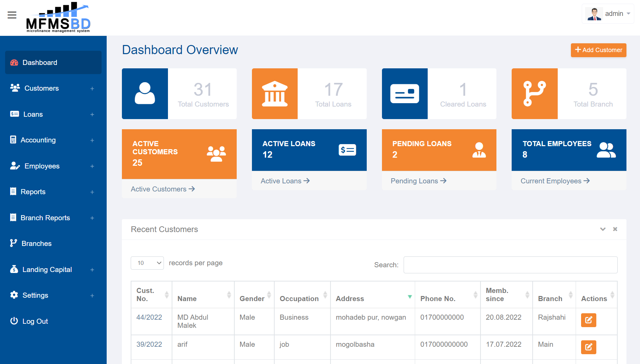The height and width of the screenshot is (364, 640).
Task: Click the Dashboard Overview heading
Action: pos(180,50)
